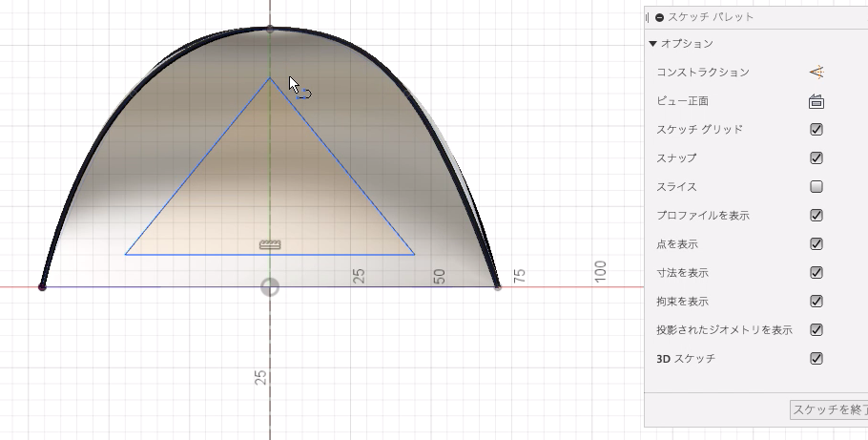Toggle the スナップ checkbox
Viewport: 868px width, 440px height.
coord(816,157)
